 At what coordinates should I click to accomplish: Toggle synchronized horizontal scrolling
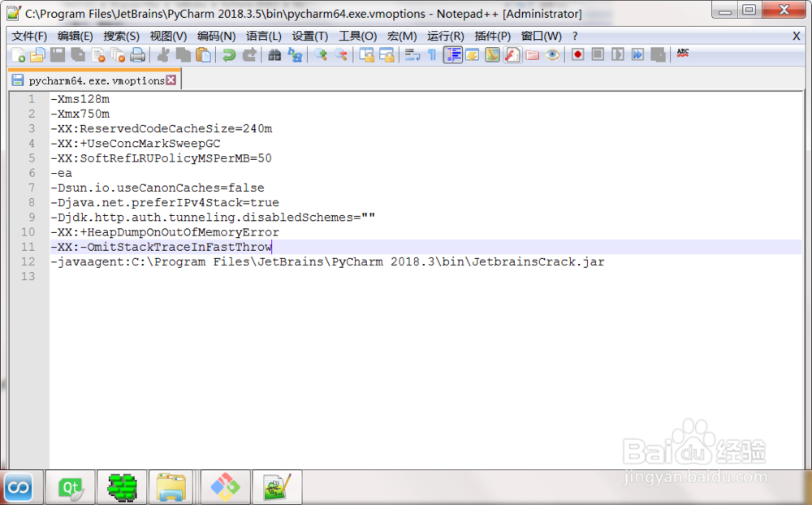[x=387, y=54]
